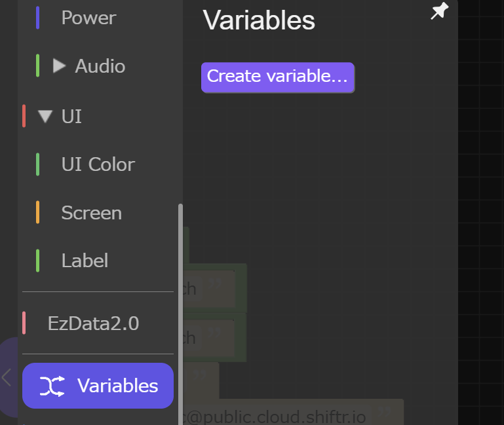
Task: Select the UI category label
Action: tap(71, 117)
